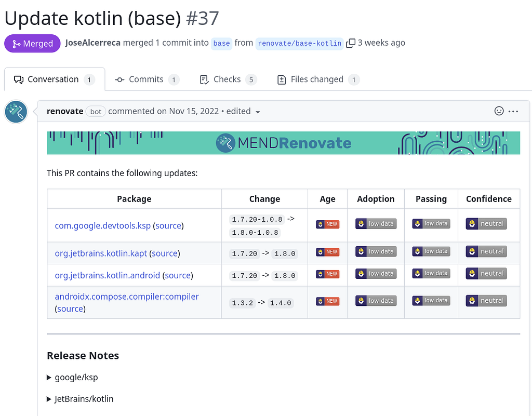Switch to the Conversation tab
The image size is (532, 416).
55,79
